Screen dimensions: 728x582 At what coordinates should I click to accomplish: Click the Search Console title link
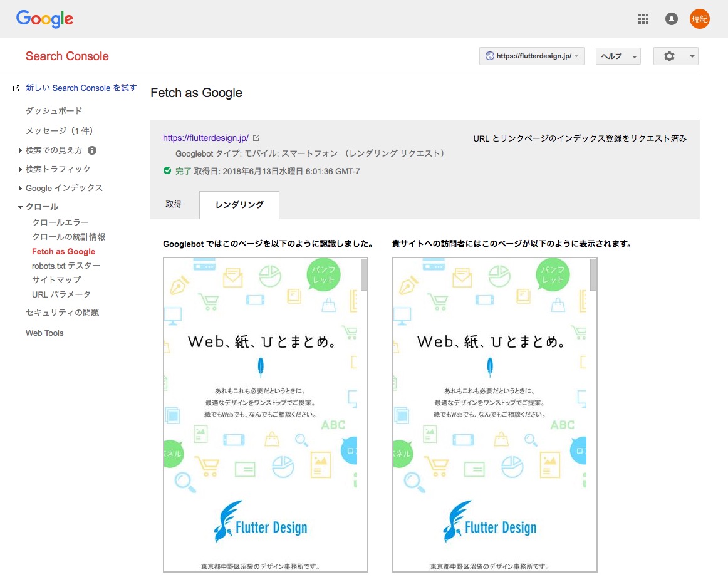[67, 56]
